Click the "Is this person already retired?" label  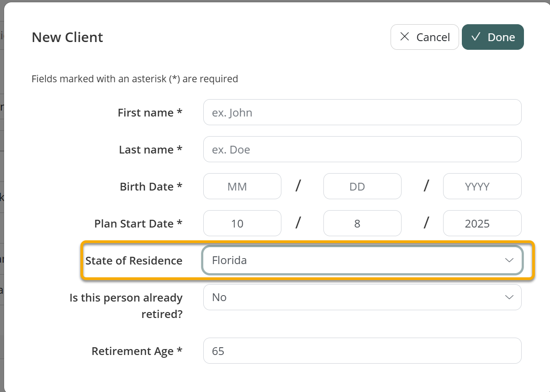(x=126, y=306)
